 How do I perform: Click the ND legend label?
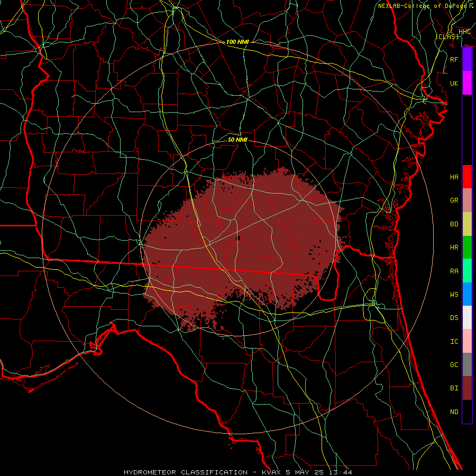click(x=454, y=412)
